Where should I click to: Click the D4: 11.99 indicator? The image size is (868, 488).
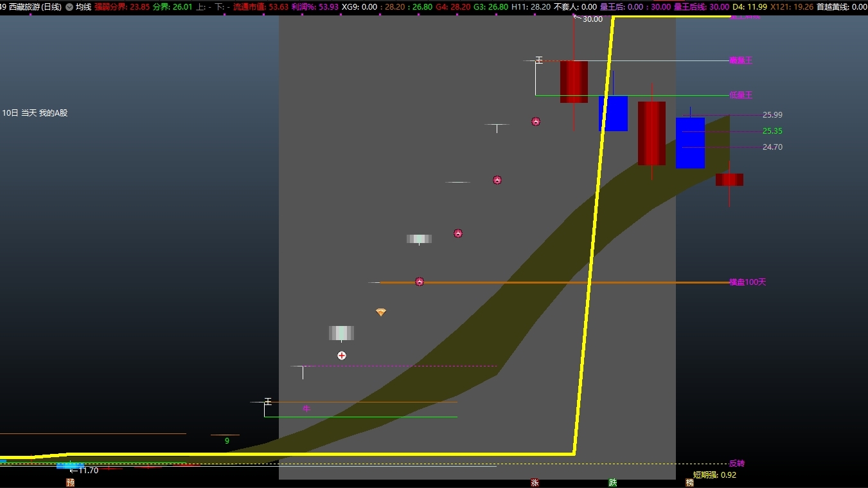point(750,7)
